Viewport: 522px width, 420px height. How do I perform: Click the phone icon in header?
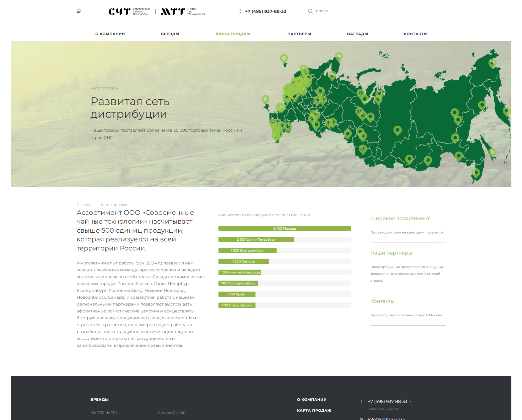coord(240,11)
